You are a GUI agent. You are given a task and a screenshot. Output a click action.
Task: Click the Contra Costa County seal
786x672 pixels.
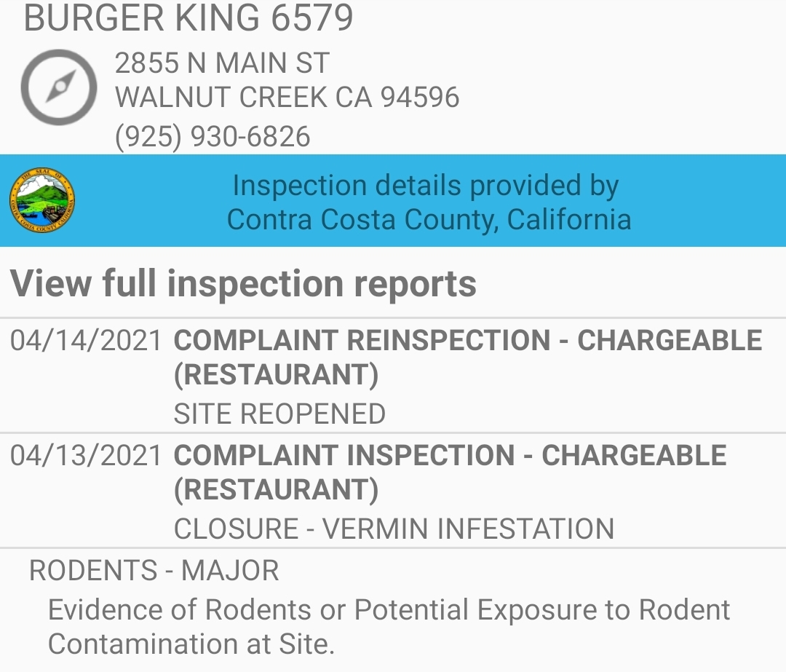(x=42, y=200)
